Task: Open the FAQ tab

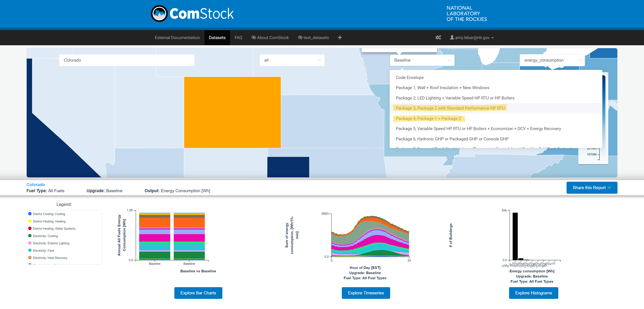Action: pyautogui.click(x=238, y=38)
